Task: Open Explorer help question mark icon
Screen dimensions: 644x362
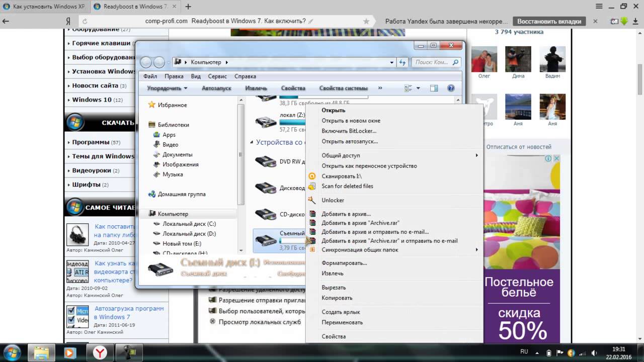Action: pos(451,88)
